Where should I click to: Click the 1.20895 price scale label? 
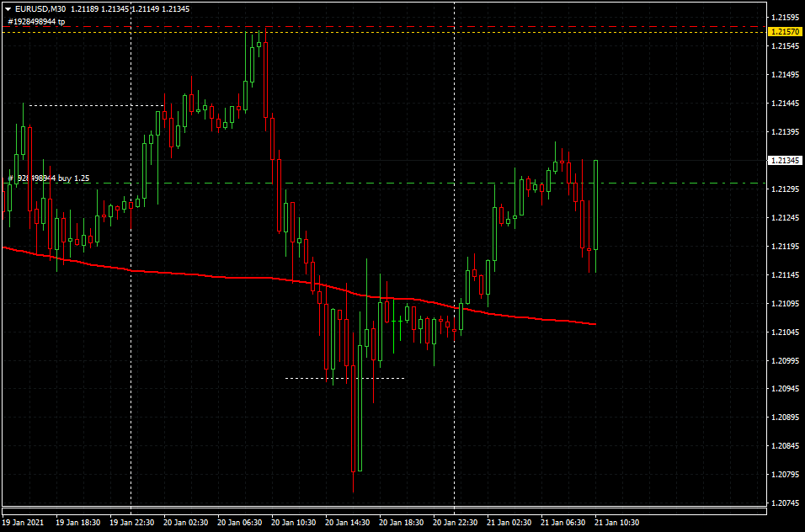[786, 417]
